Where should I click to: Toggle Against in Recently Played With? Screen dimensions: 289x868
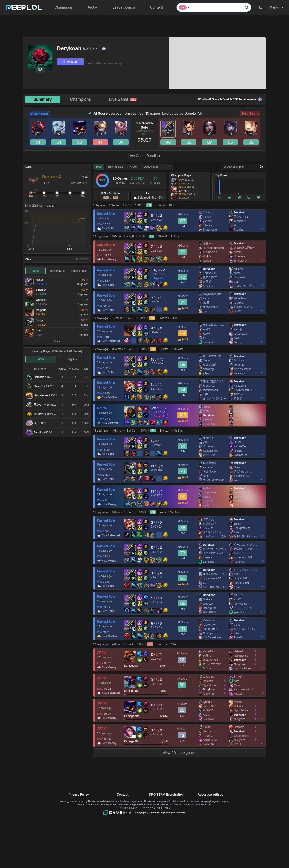(x=73, y=359)
